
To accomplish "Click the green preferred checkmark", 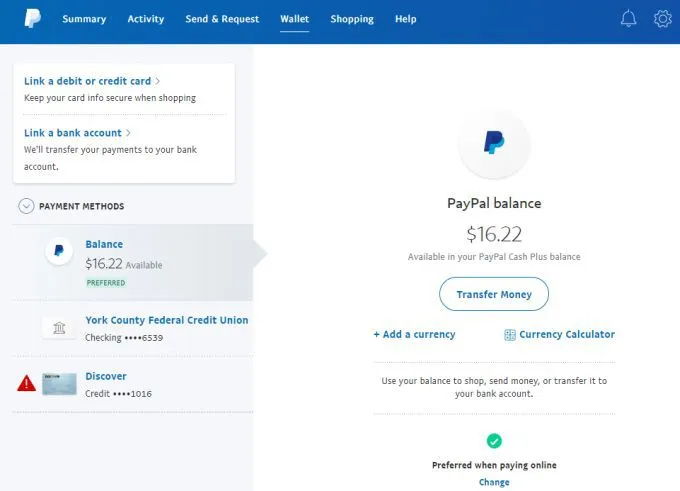I will point(494,440).
